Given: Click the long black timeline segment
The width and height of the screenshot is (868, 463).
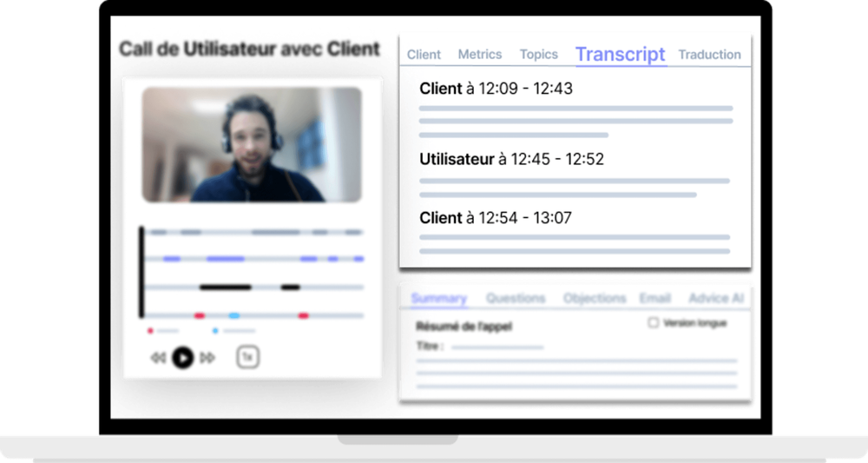Looking at the screenshot, I should pos(226,288).
